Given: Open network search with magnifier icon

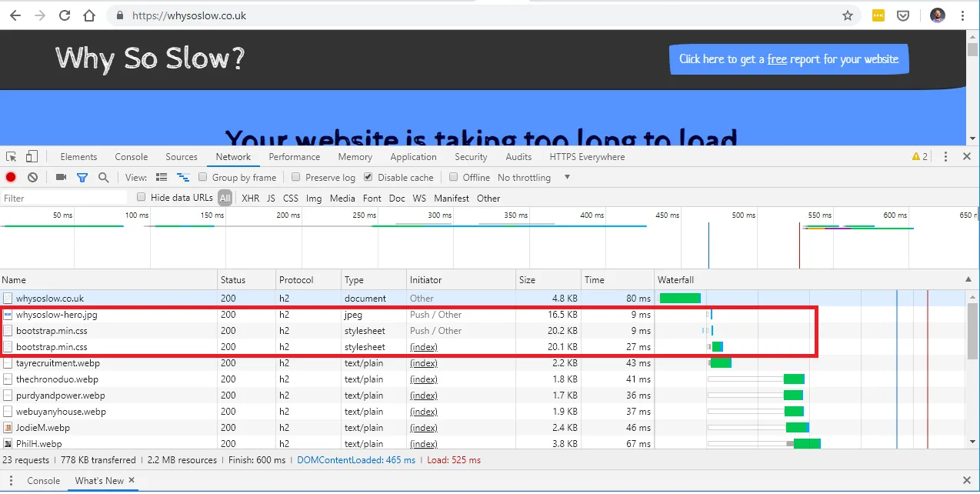Looking at the screenshot, I should [x=103, y=178].
